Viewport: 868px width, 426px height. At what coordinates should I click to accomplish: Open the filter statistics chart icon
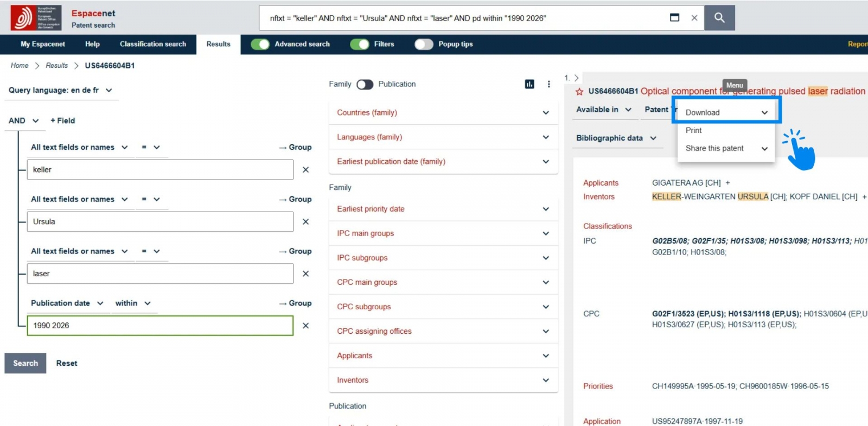click(x=529, y=84)
